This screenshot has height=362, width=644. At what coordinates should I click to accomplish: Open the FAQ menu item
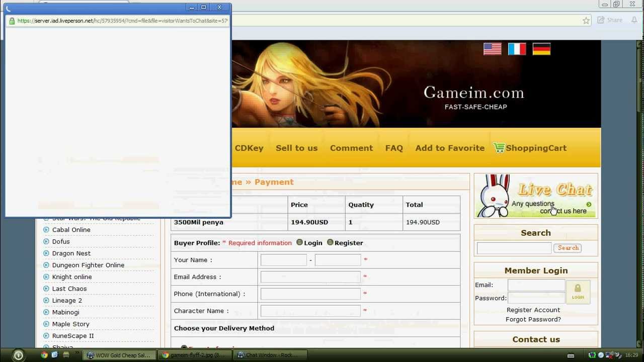pos(394,148)
